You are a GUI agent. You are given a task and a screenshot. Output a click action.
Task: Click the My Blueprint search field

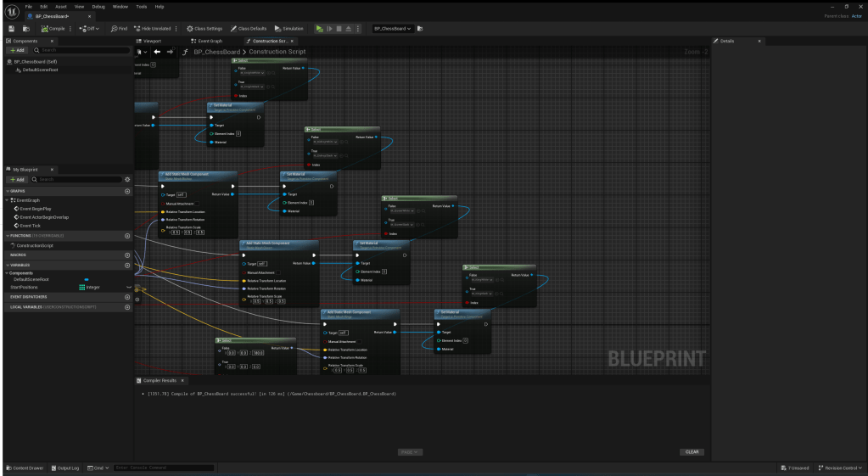[76, 179]
